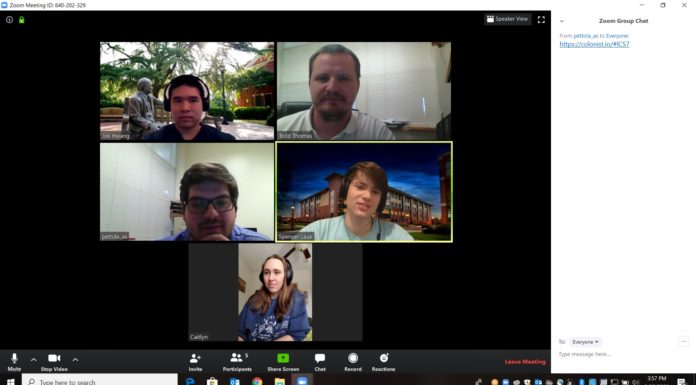Start Share Screen
The height and width of the screenshot is (385, 696).
pos(283,362)
